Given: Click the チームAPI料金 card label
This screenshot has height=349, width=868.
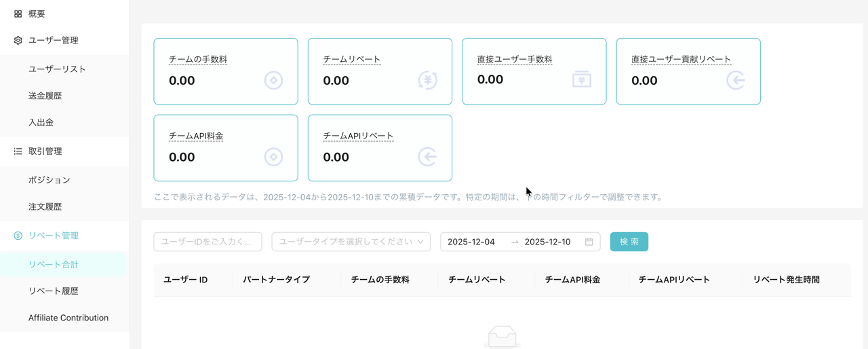Looking at the screenshot, I should coord(196,136).
